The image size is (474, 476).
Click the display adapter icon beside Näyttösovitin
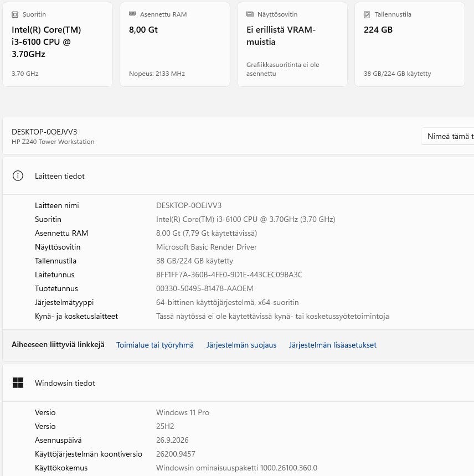tap(250, 14)
